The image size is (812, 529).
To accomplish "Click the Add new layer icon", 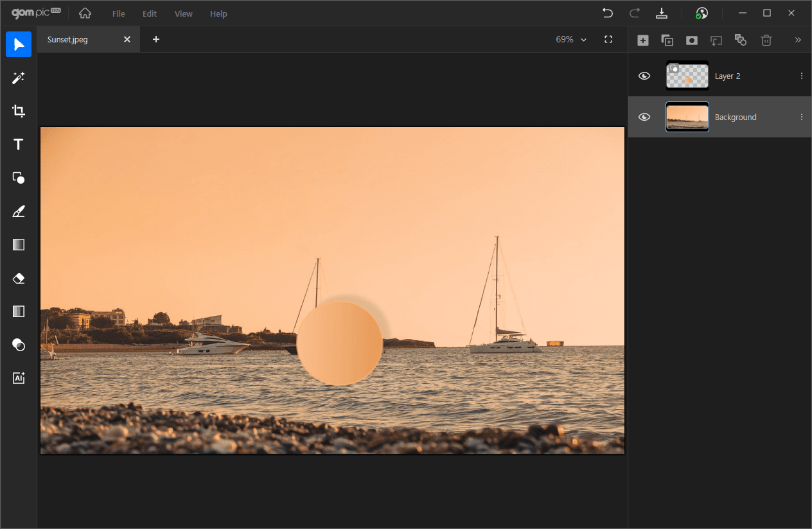I will 642,40.
